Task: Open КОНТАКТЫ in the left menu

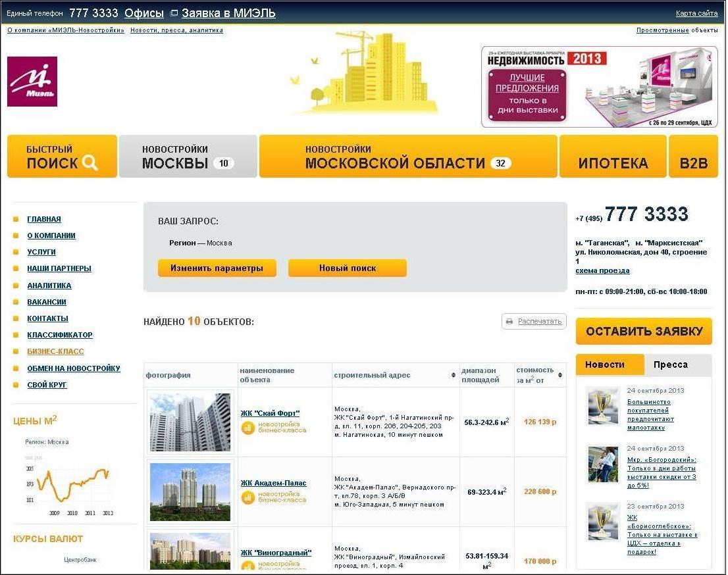Action: coord(47,318)
